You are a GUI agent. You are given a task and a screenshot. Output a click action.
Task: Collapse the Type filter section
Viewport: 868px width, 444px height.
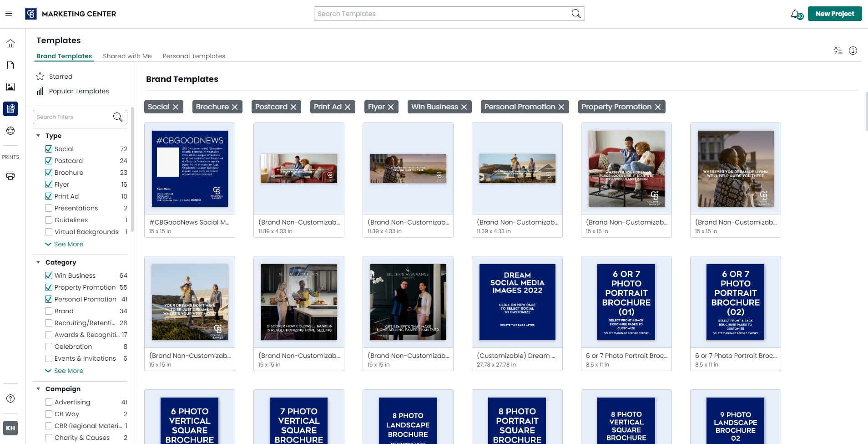[38, 136]
